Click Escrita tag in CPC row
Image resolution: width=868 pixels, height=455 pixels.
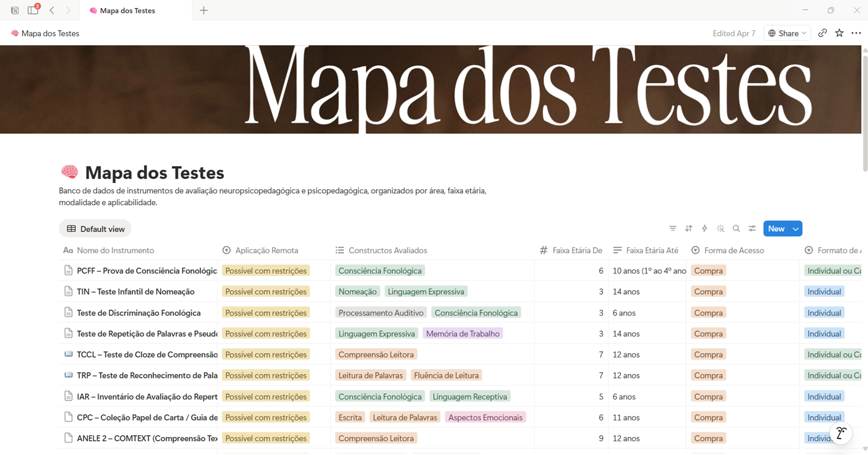tap(350, 418)
